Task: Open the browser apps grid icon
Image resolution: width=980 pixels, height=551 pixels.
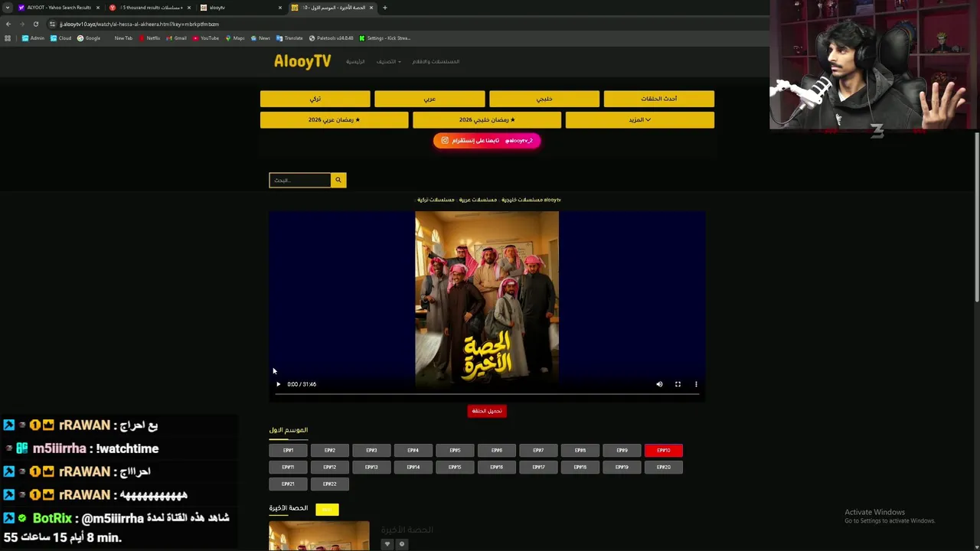Action: [8, 38]
